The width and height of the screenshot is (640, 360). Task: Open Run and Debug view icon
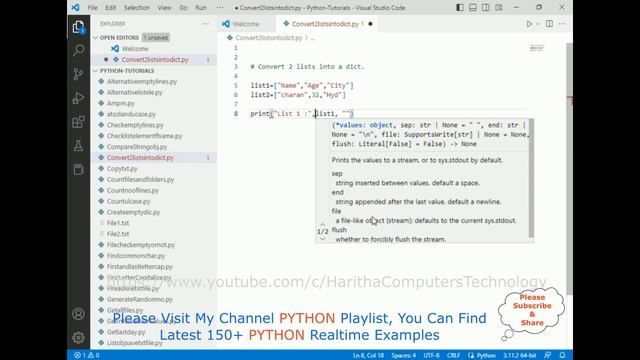click(x=78, y=98)
